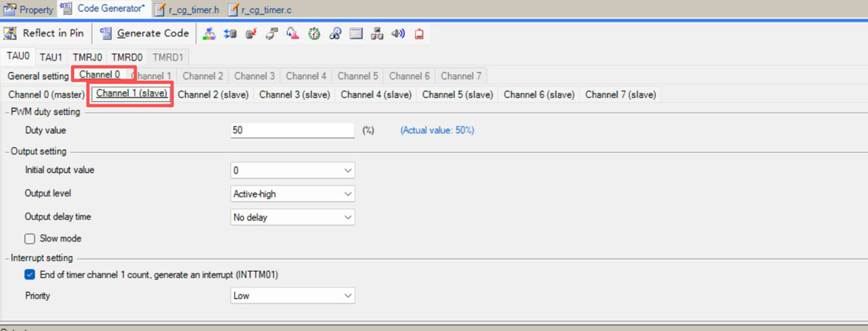Click the Buzzer Output speaker icon
The height and width of the screenshot is (331, 868).
(398, 33)
